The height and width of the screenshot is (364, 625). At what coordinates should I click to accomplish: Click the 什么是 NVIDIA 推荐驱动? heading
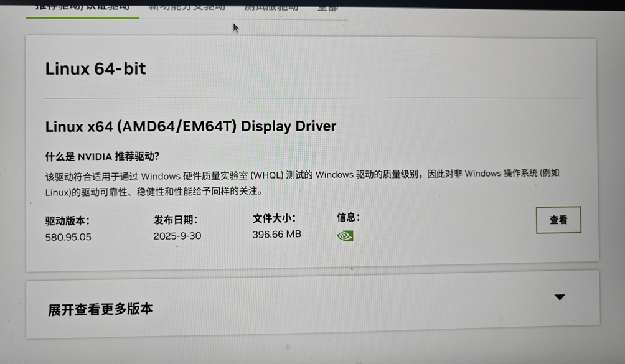(x=102, y=157)
